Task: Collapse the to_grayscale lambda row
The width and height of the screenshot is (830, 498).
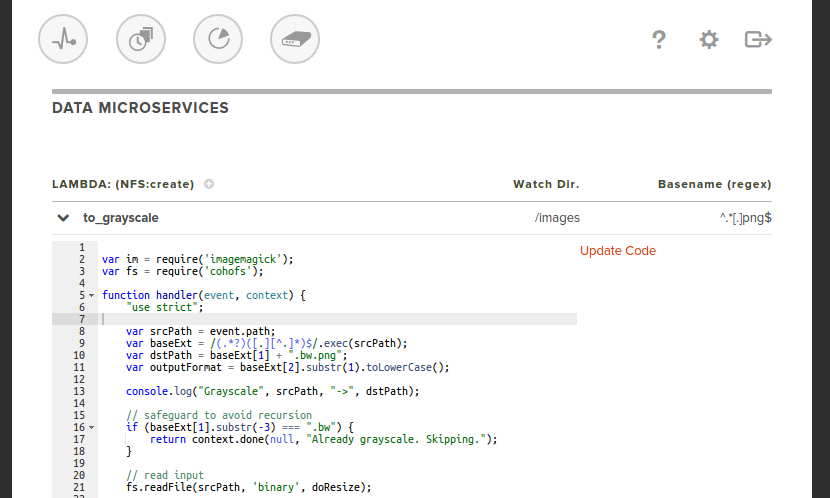Action: [63, 218]
